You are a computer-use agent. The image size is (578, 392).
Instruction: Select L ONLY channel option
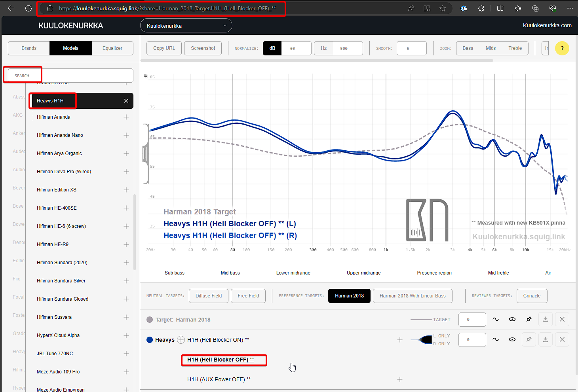[441, 336]
